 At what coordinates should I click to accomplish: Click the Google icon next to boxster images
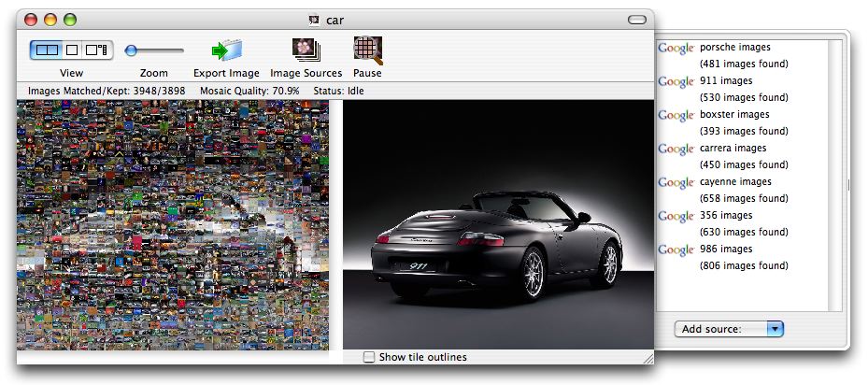pyautogui.click(x=676, y=116)
